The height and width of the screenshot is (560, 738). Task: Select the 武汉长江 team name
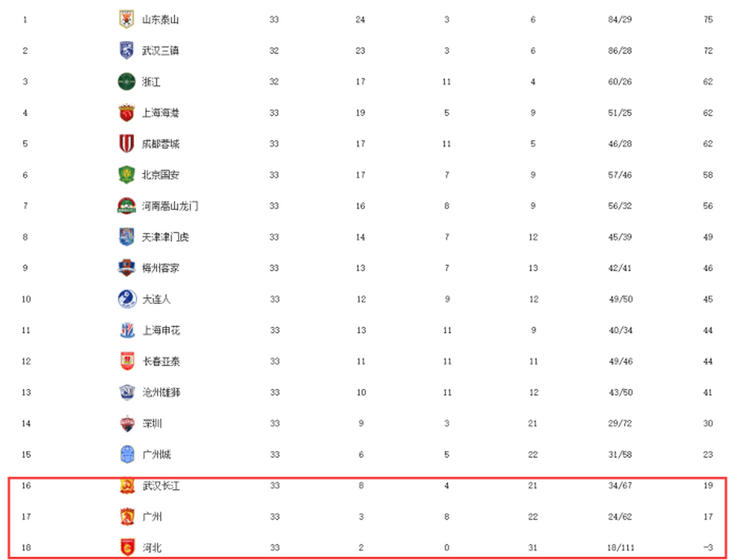[x=161, y=486]
